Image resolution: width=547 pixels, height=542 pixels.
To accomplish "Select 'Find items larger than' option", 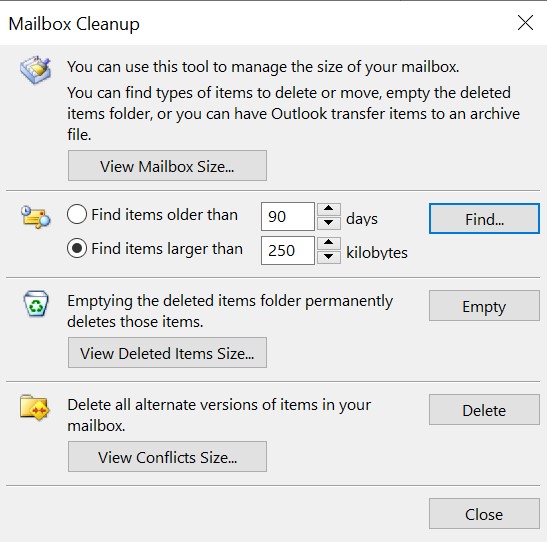I will point(77,248).
